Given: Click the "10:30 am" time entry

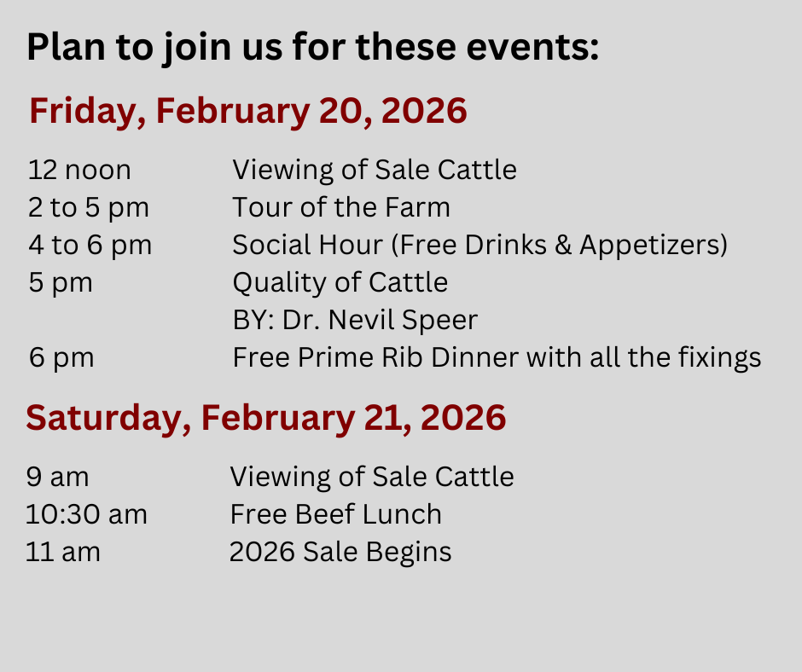Looking at the screenshot, I should [87, 514].
